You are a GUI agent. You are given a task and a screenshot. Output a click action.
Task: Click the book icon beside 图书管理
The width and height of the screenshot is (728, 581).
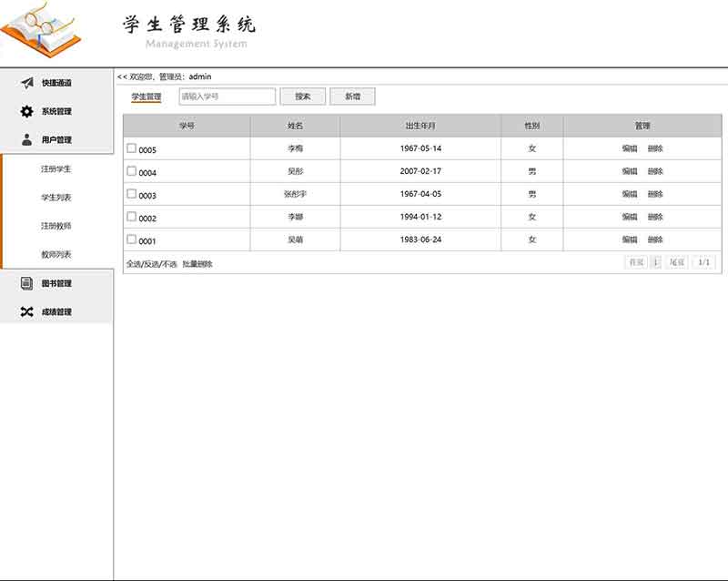point(27,283)
